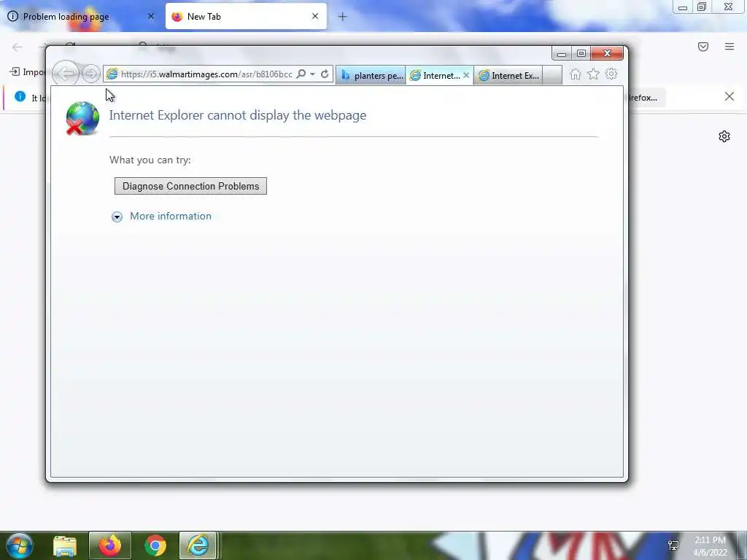Open File Explorer from taskbar
The height and width of the screenshot is (560, 747).
click(x=65, y=545)
